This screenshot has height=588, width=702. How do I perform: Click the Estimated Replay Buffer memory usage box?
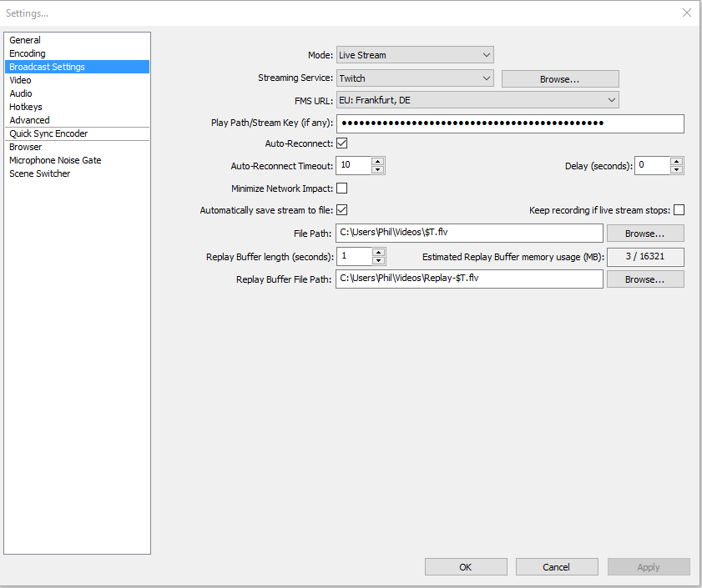click(645, 257)
